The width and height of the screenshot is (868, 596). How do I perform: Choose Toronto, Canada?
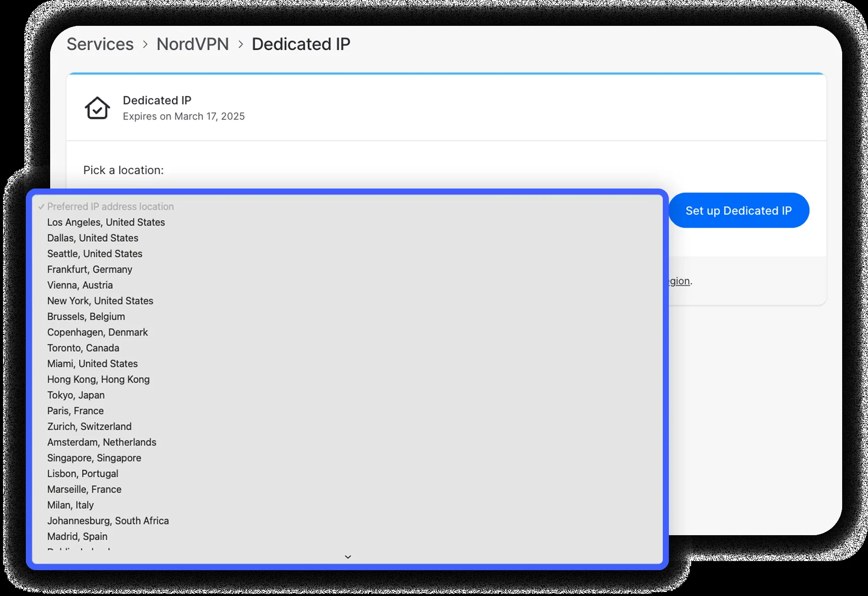click(x=348, y=348)
